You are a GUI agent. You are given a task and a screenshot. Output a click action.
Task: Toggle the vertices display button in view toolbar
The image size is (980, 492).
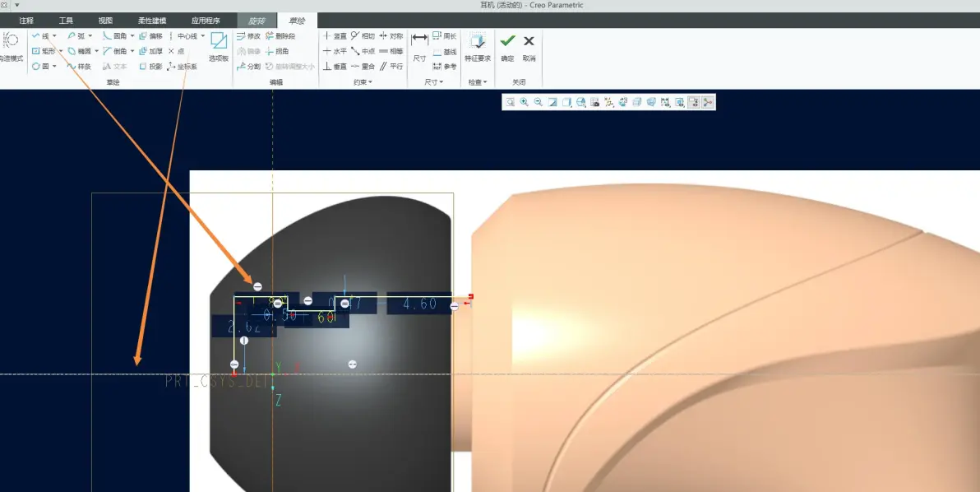click(708, 102)
